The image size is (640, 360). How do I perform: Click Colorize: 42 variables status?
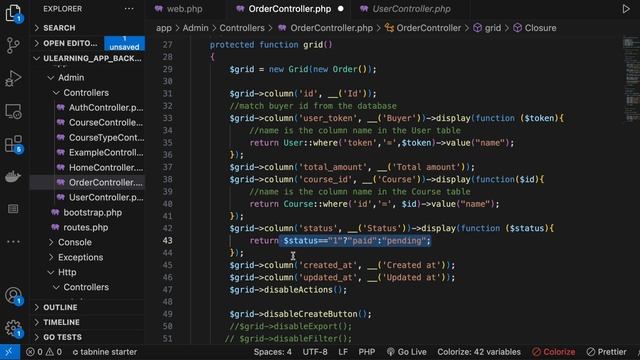479,352
